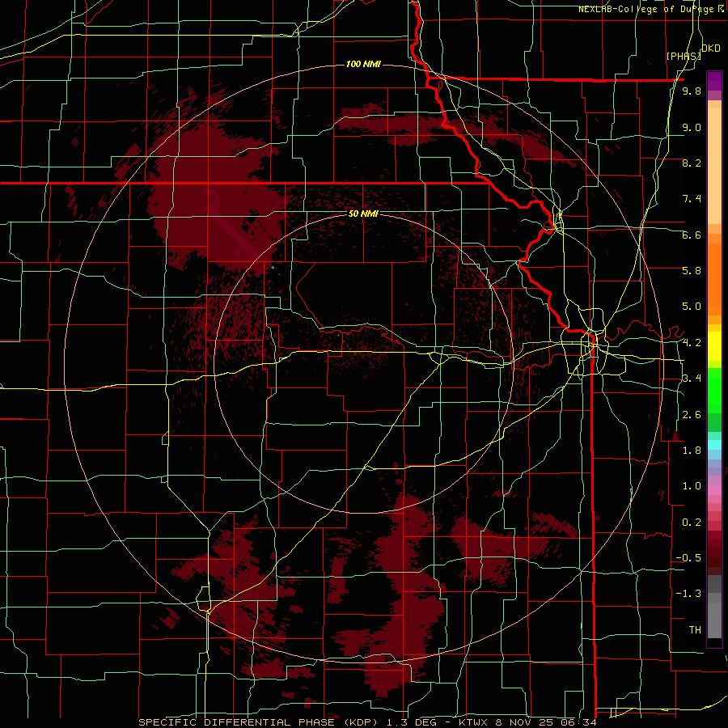Pick the yellow segment of the color bar
Image resolution: width=728 pixels, height=728 pixels.
point(714,346)
